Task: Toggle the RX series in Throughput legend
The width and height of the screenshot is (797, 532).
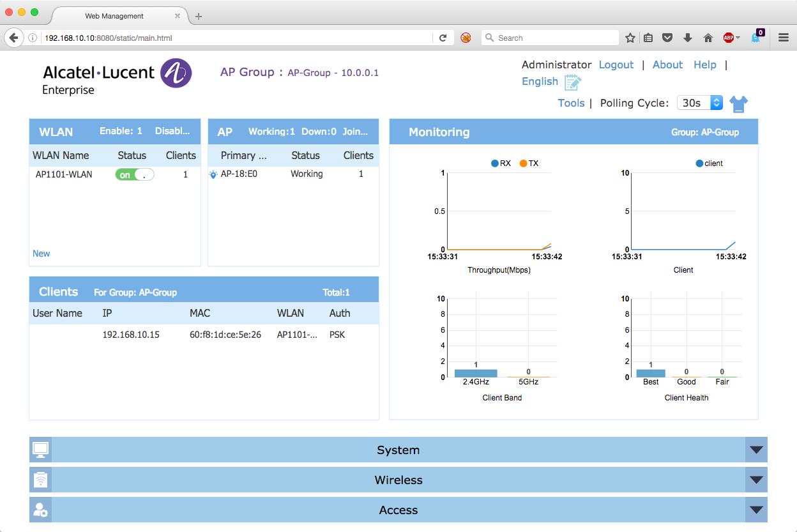Action: click(x=501, y=163)
